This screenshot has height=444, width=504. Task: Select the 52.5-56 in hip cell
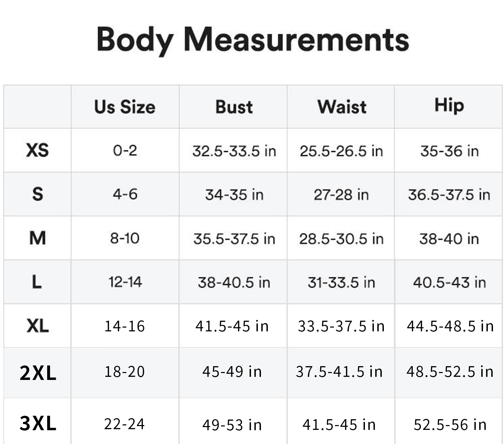[x=450, y=425]
